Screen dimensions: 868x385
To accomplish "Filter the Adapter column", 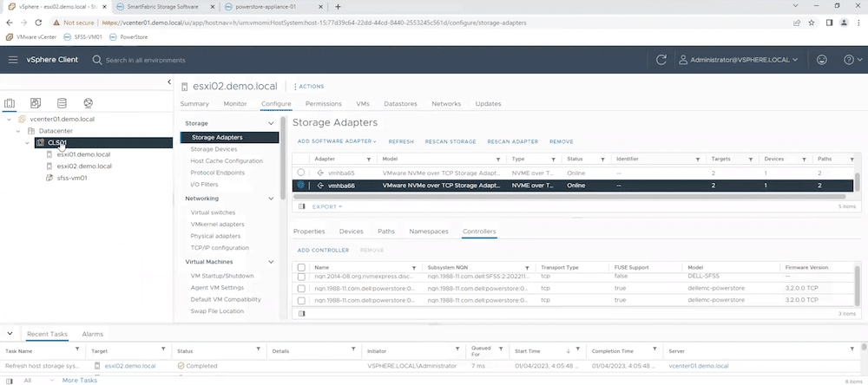I will point(369,160).
